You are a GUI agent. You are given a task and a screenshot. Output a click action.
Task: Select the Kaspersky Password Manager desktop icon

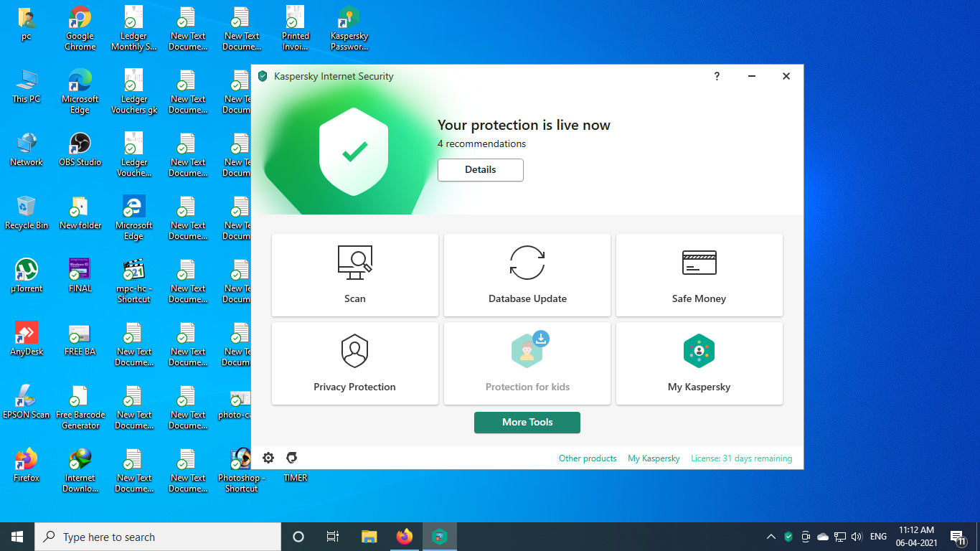[349, 29]
